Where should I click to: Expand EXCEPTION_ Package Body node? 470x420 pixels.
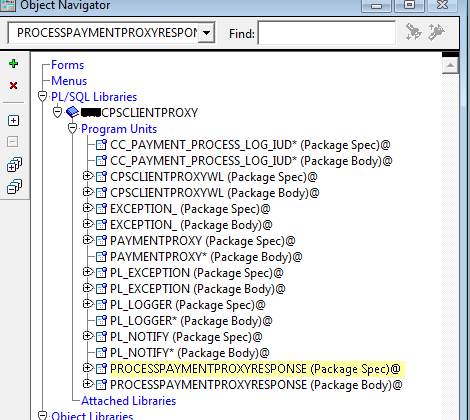pyautogui.click(x=87, y=224)
